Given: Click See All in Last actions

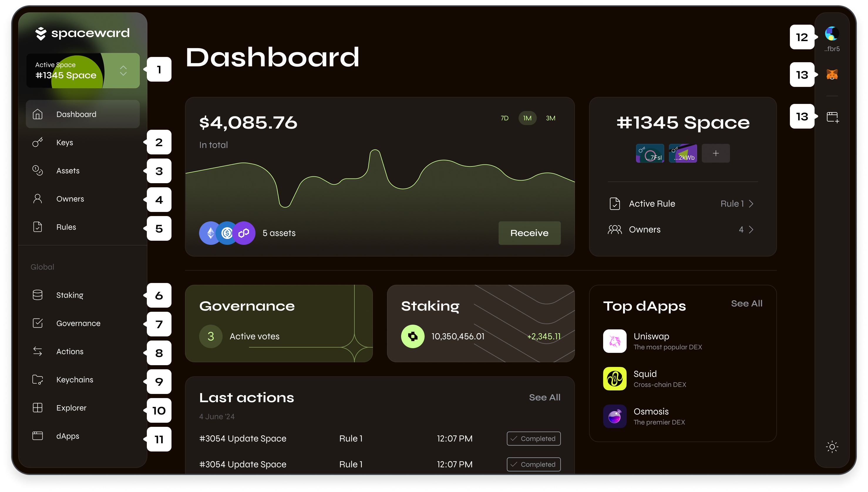Looking at the screenshot, I should point(544,397).
